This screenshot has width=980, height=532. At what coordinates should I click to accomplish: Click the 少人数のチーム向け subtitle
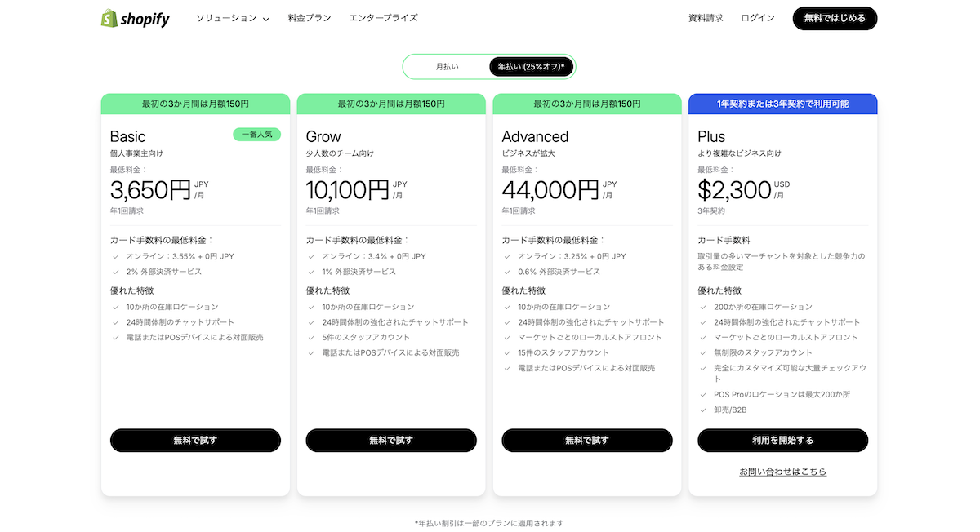click(x=340, y=153)
